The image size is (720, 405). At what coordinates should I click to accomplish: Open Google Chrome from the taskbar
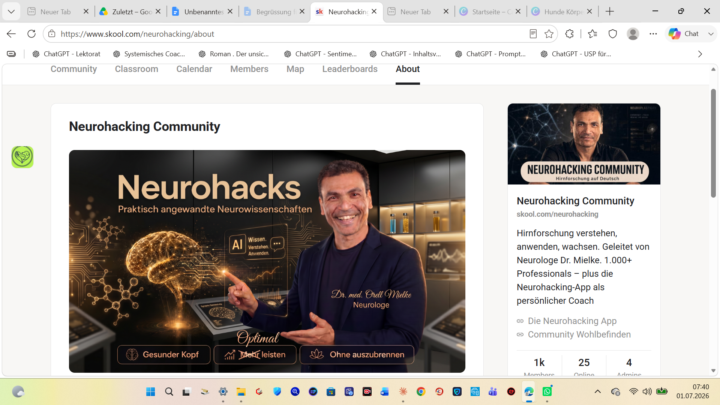pos(421,392)
